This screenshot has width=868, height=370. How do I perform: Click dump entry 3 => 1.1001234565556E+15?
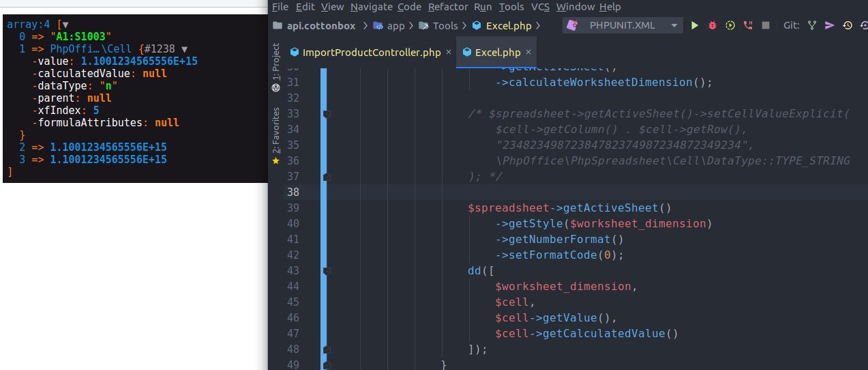coord(93,160)
